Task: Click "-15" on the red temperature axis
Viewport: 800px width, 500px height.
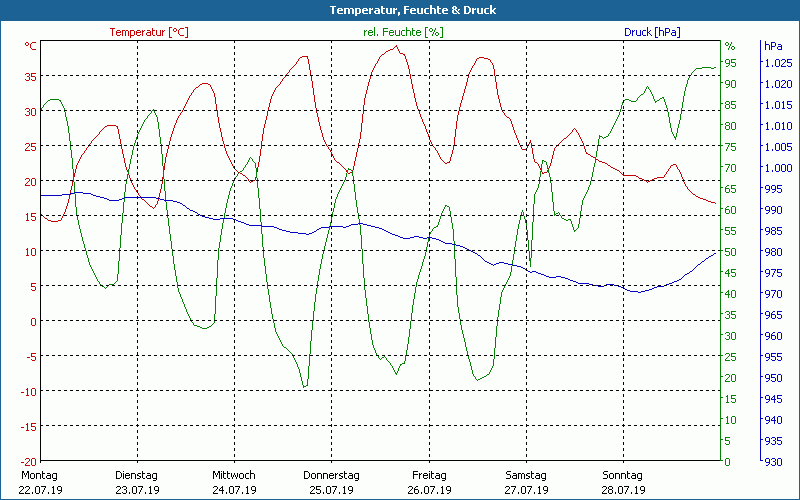Action: point(28,427)
